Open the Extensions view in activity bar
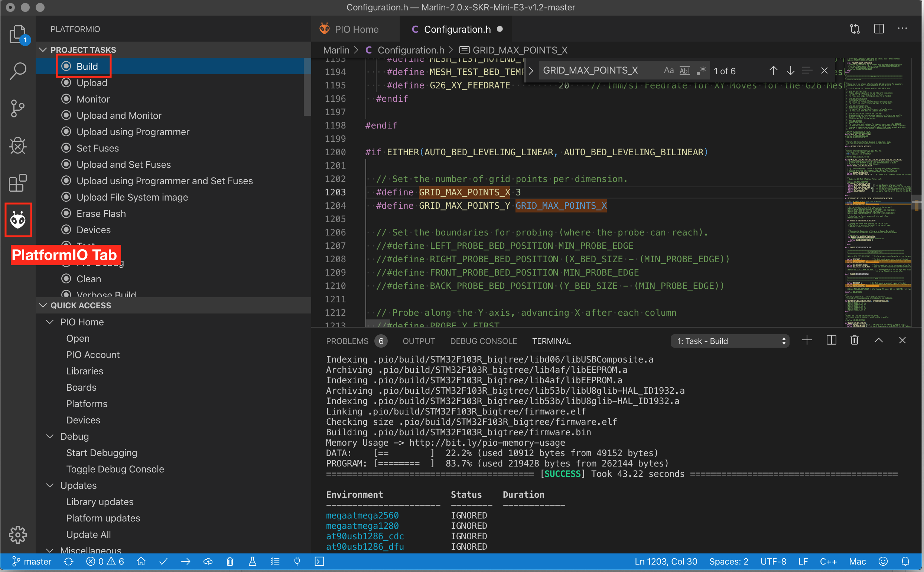The image size is (924, 572). (x=18, y=183)
